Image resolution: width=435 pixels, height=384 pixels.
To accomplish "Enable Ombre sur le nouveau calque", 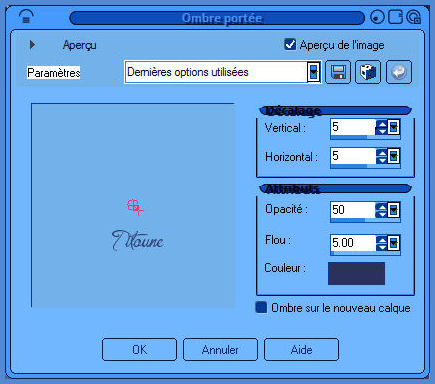I will pyautogui.click(x=261, y=307).
